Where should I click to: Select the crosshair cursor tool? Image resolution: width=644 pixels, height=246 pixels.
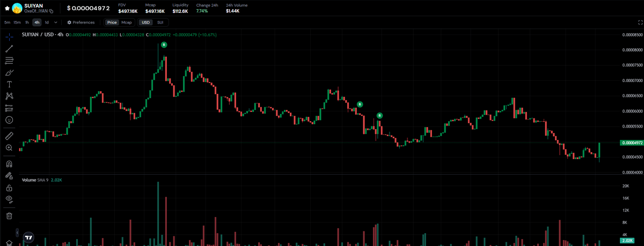pos(9,36)
